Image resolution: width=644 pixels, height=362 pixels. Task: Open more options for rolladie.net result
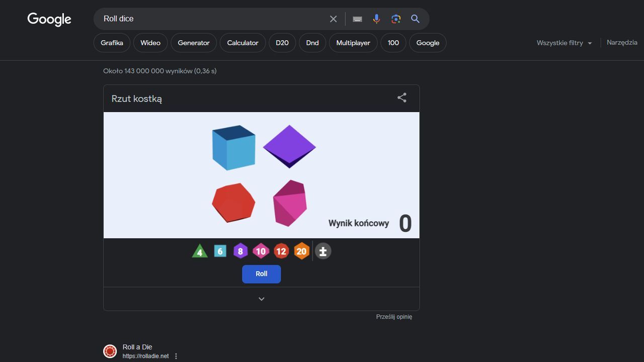[176, 356]
